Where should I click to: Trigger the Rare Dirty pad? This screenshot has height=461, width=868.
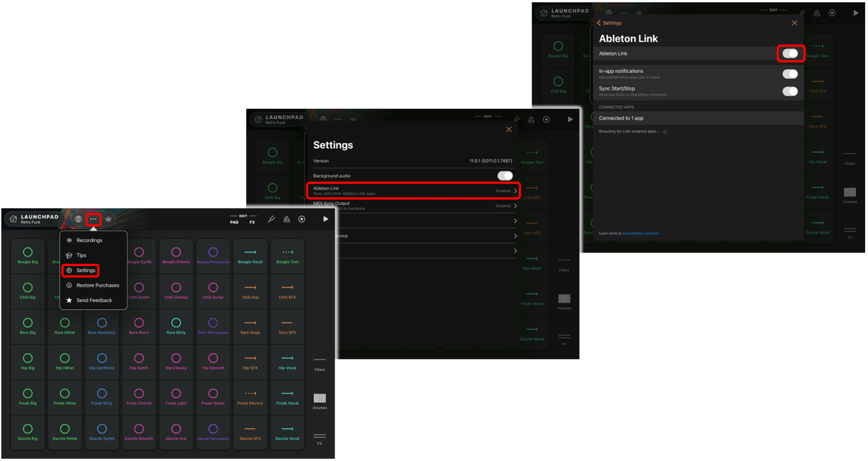[176, 327]
